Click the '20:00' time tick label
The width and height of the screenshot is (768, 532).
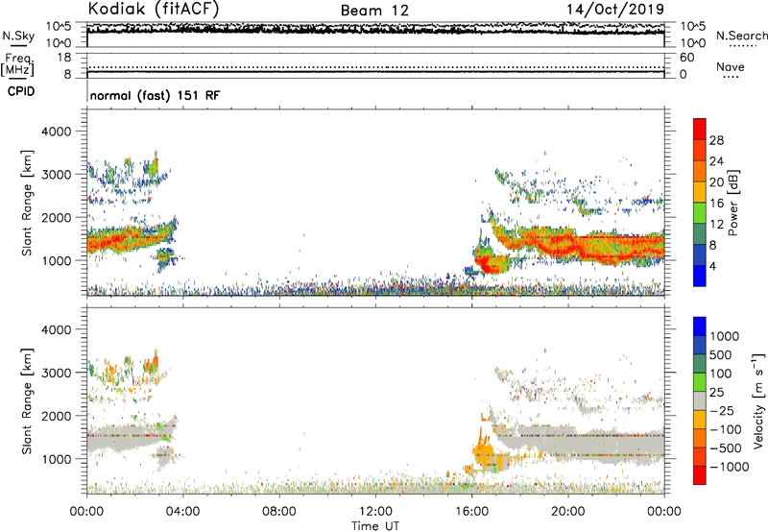tap(567, 512)
